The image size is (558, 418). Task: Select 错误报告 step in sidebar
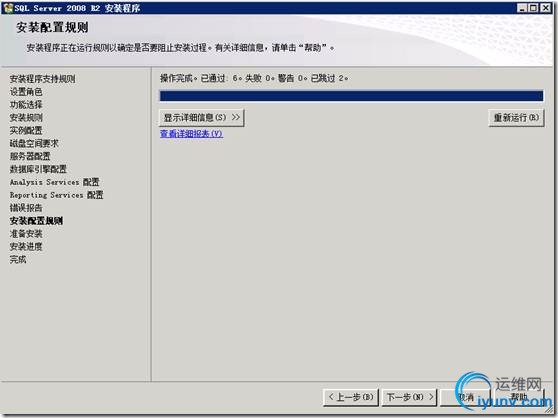[26, 208]
